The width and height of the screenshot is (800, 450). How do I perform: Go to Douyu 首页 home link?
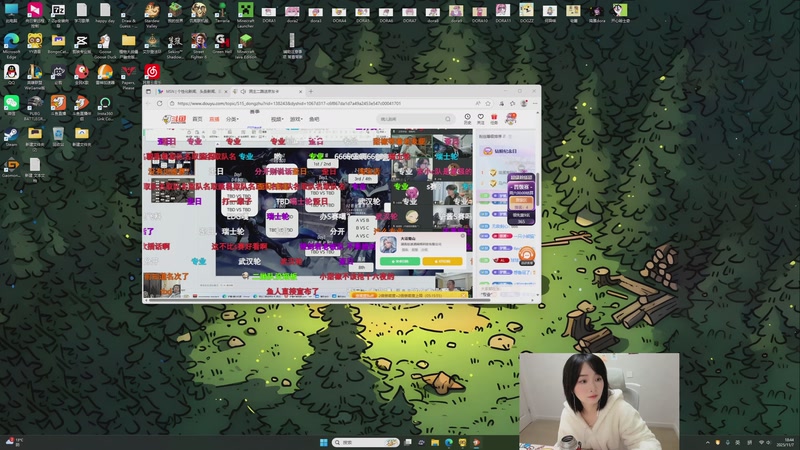[x=197, y=119]
